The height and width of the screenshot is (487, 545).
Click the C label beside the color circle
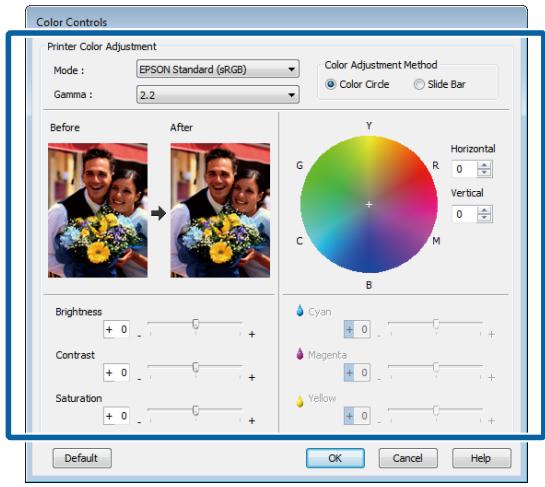(300, 241)
